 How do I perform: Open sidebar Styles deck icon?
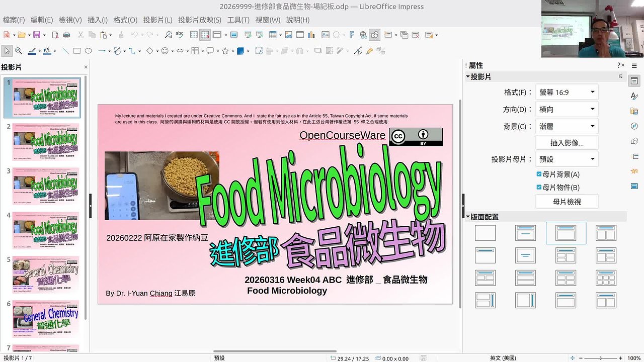pos(634,96)
